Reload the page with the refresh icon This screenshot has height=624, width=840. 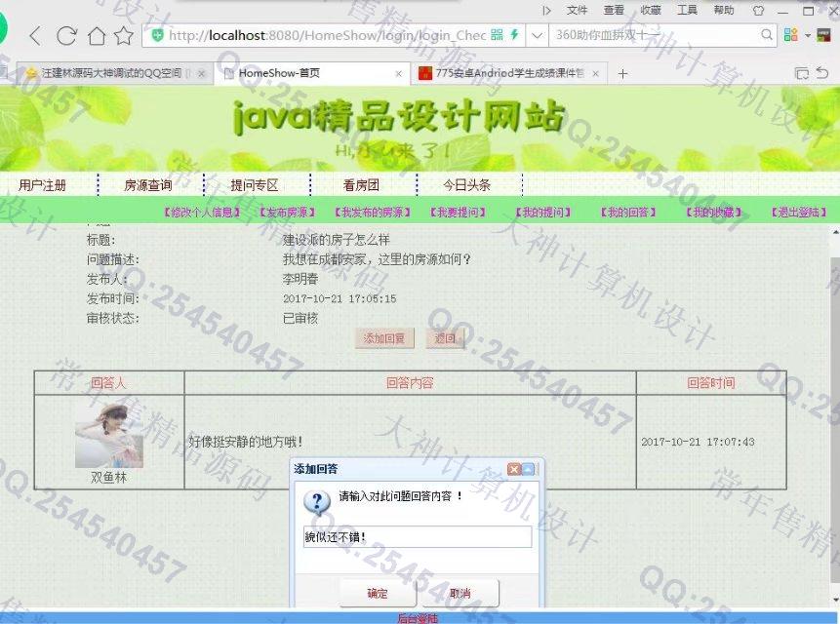point(66,36)
